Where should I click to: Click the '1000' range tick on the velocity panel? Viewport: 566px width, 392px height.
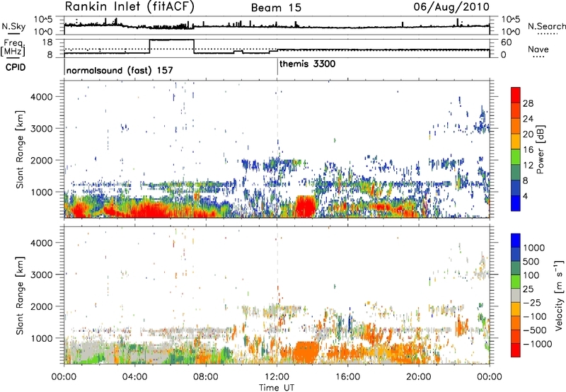pos(42,338)
